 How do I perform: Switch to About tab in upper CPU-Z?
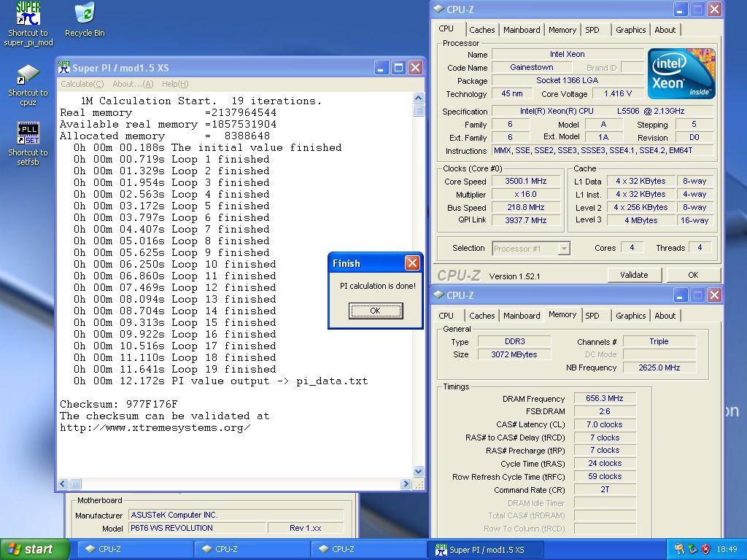[x=665, y=30]
